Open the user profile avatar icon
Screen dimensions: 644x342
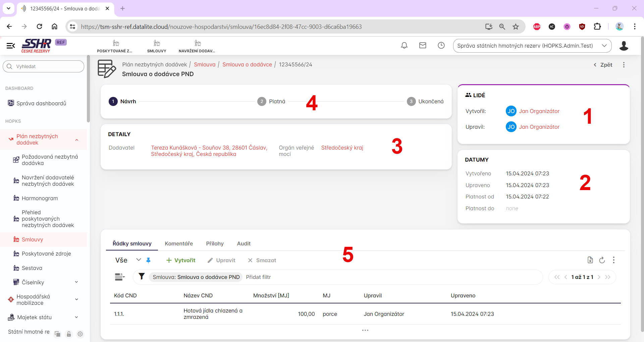pos(624,46)
